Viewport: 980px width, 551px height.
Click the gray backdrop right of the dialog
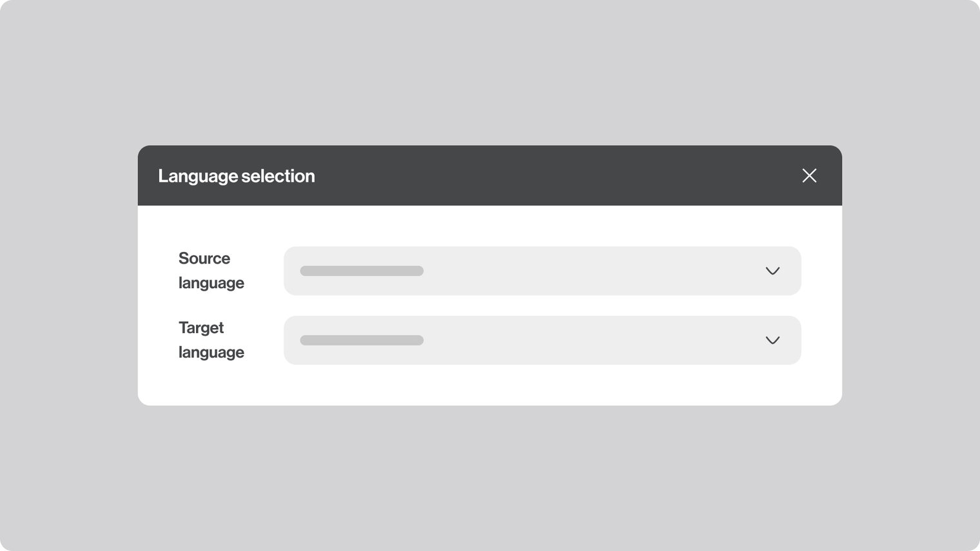click(x=910, y=276)
